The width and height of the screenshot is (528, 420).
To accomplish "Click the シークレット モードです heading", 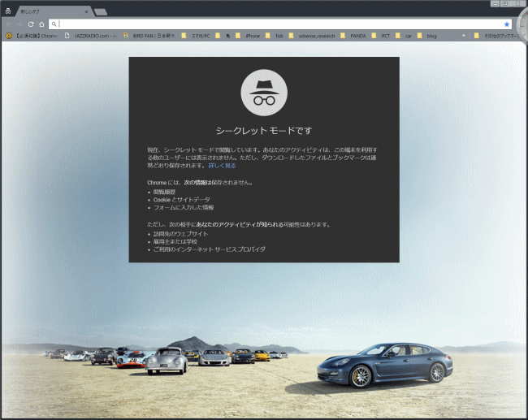I will coord(264,131).
